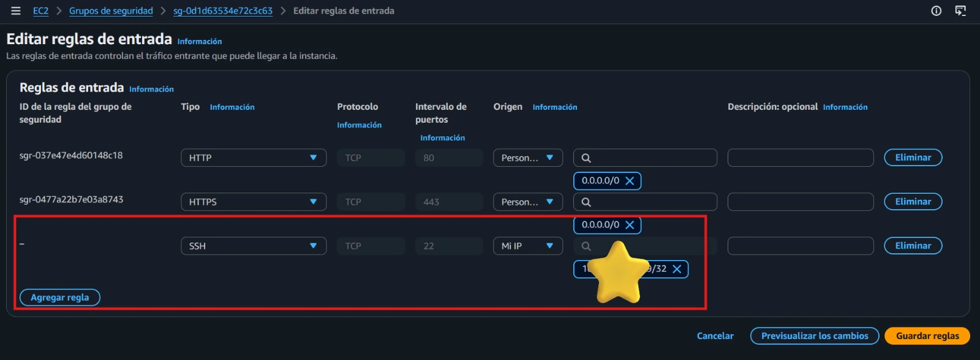Screen dimensions: 980x360
Task: Open Información link next to page title
Action: click(200, 42)
